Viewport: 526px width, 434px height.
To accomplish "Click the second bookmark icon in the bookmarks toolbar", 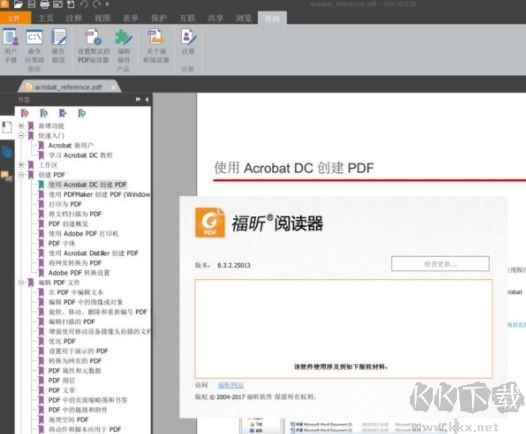I will coord(44,113).
